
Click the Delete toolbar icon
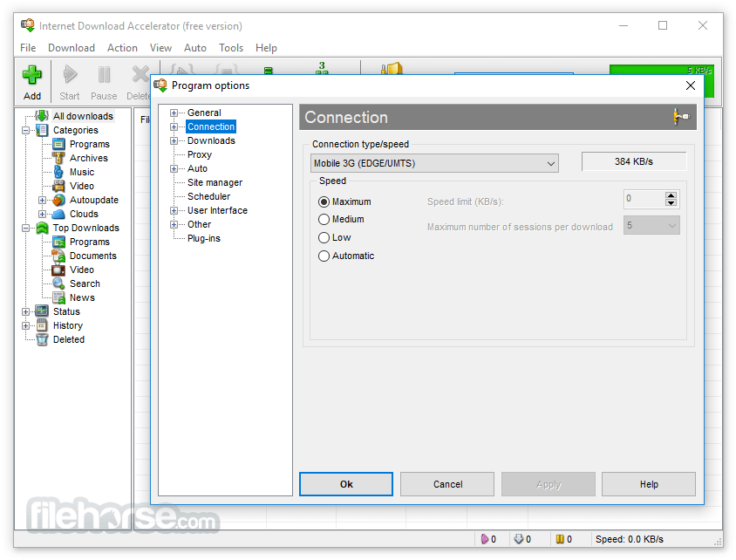click(x=140, y=75)
